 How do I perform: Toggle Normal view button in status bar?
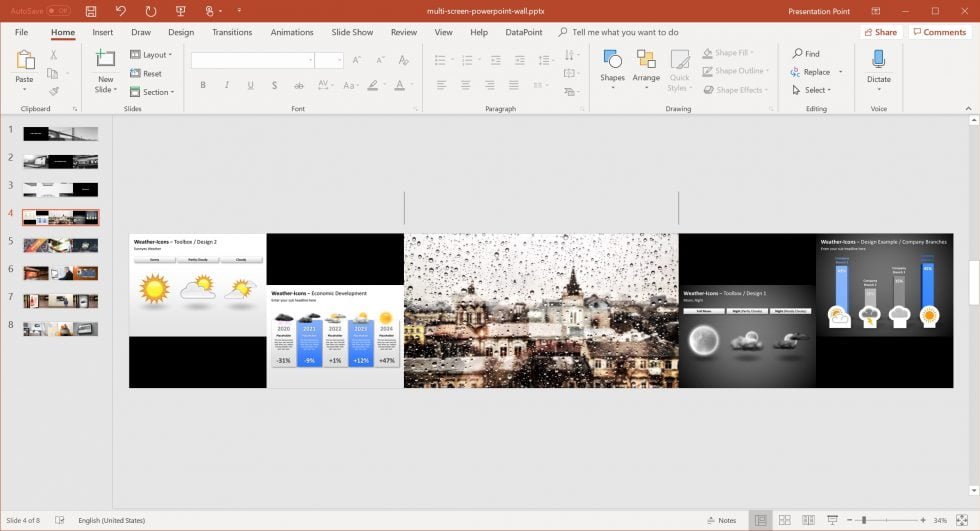[760, 520]
